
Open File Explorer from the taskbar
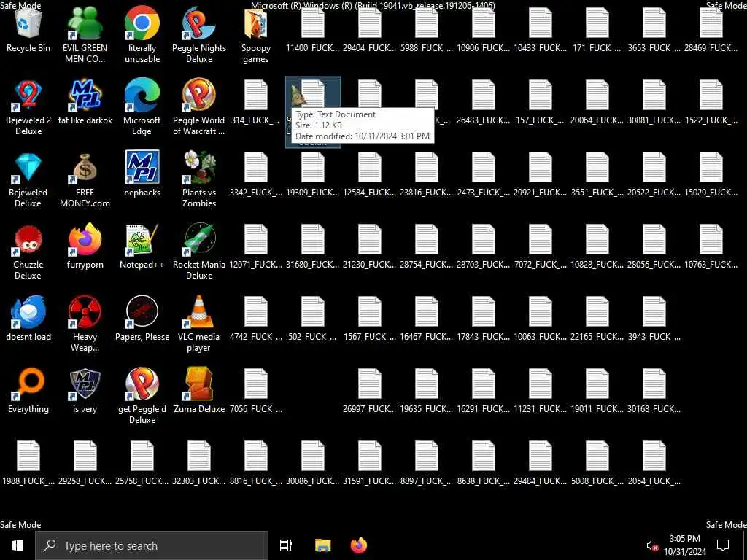tap(322, 545)
